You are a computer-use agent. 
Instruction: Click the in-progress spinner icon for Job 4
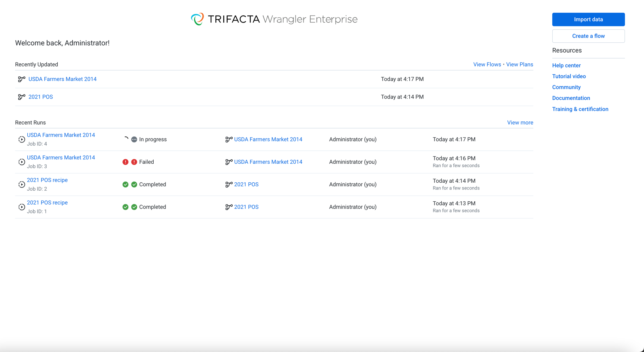click(126, 139)
